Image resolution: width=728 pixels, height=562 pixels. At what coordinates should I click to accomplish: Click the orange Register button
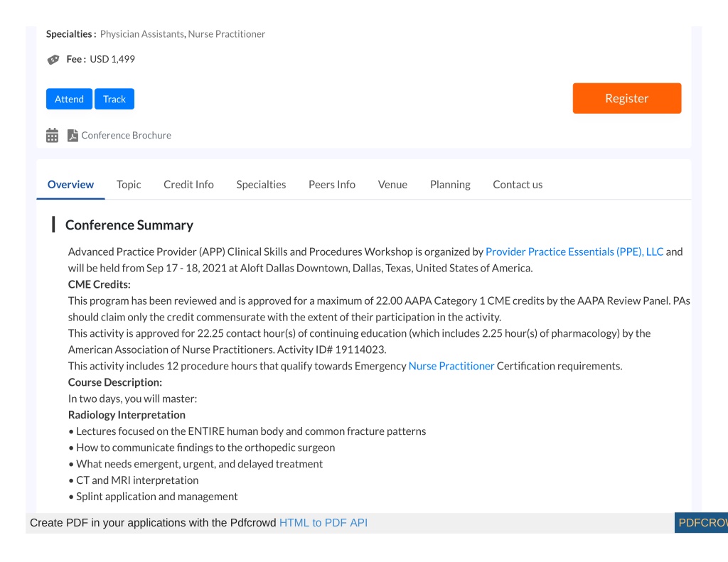(627, 98)
